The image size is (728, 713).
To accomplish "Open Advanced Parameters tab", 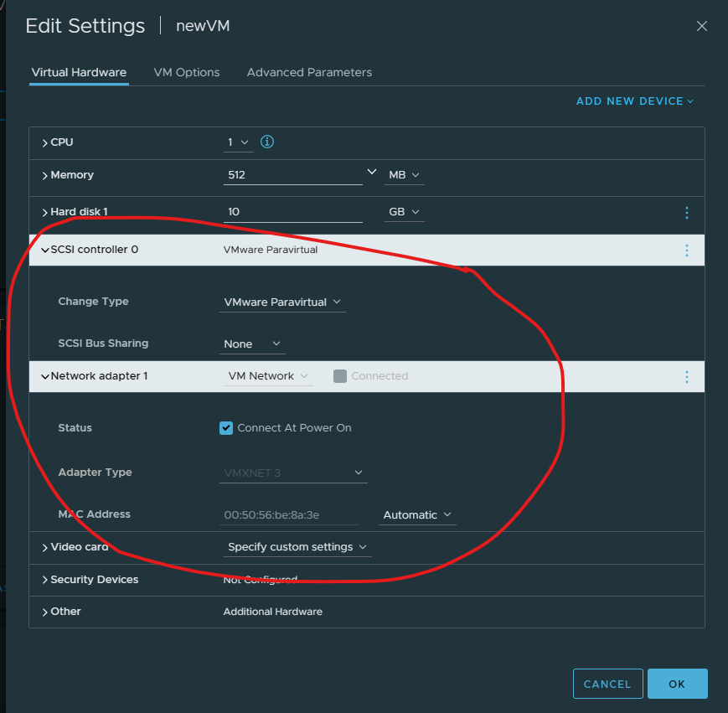I will (x=309, y=72).
